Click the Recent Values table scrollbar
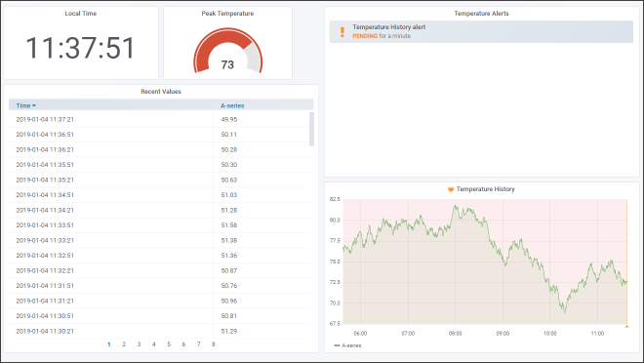This screenshot has height=363, width=644. point(311,129)
